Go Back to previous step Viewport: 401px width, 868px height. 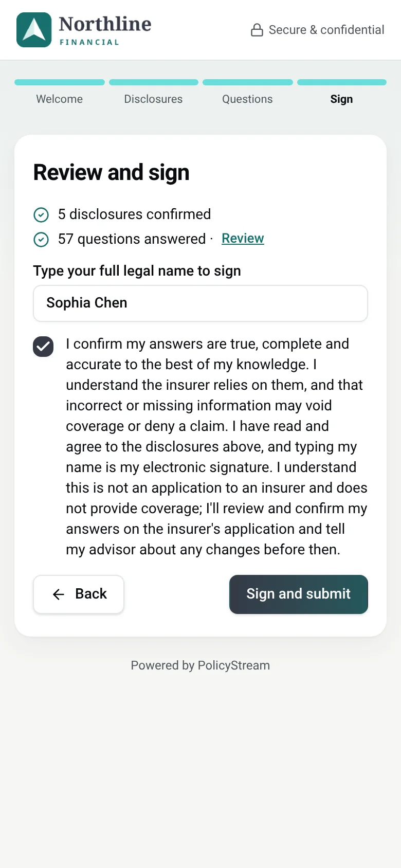(79, 594)
